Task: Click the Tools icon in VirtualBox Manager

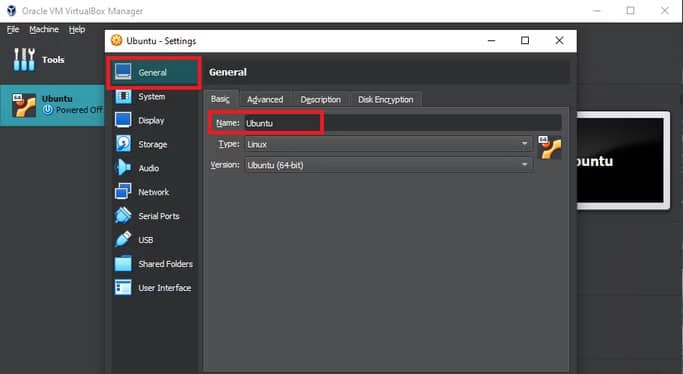Action: tap(24, 59)
